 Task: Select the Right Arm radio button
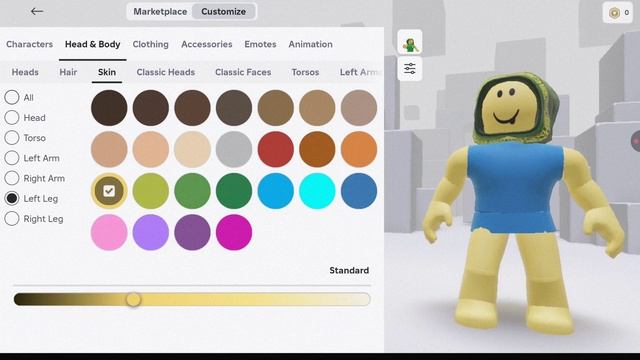coord(12,178)
